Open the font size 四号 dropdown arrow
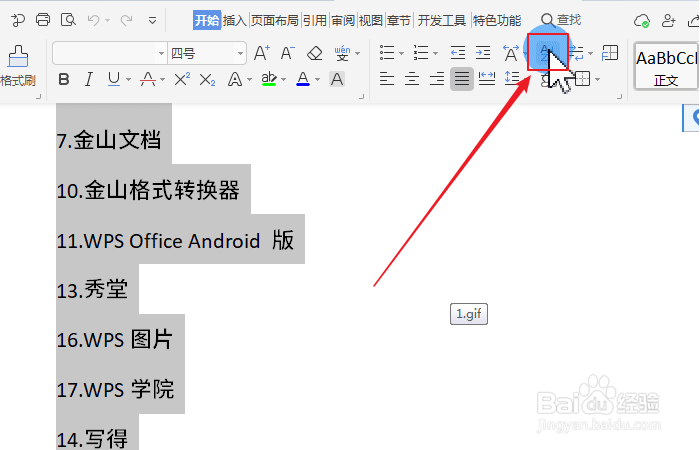This screenshot has height=450, width=700. pyautogui.click(x=240, y=54)
